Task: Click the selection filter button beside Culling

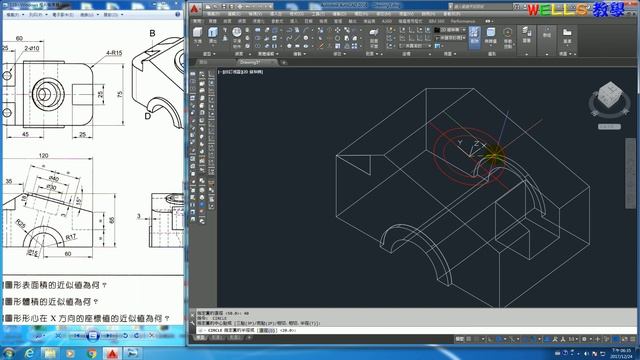Action: [491, 36]
